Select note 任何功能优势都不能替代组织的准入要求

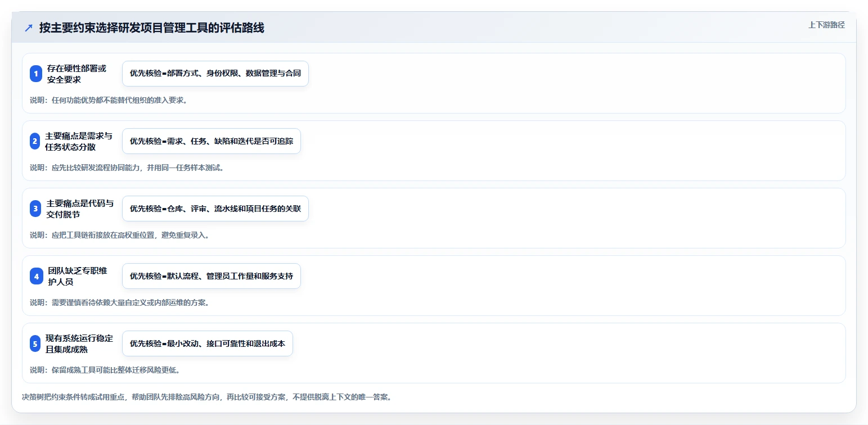119,100
